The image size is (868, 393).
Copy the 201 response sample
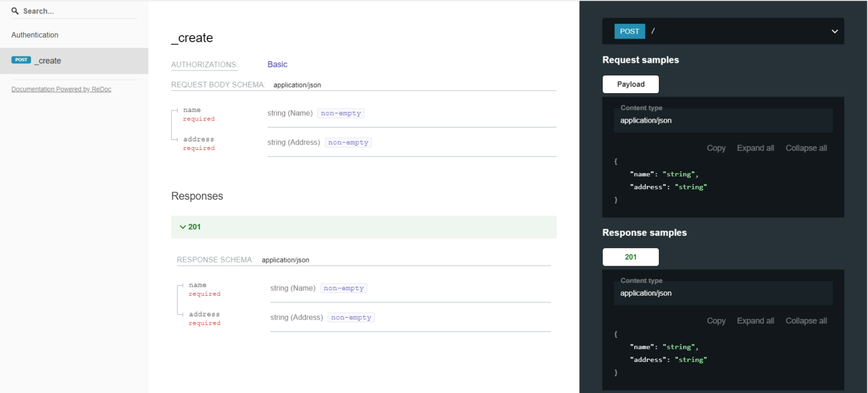pos(715,321)
